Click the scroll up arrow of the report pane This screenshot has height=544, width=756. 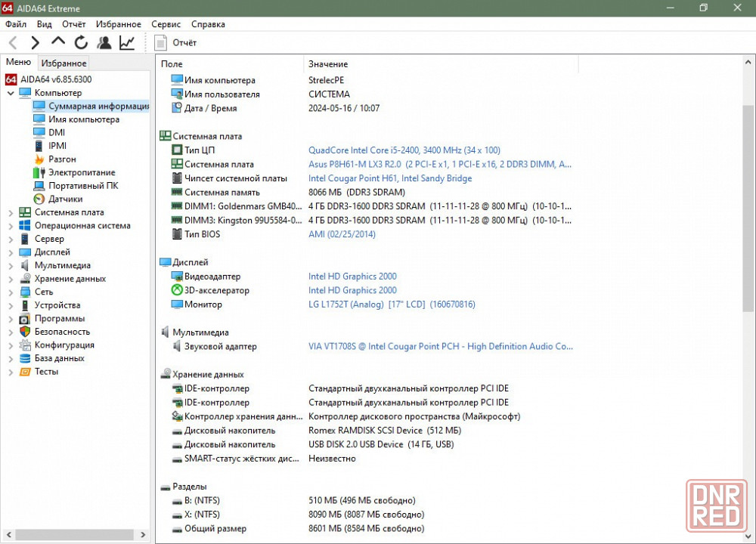click(x=748, y=62)
